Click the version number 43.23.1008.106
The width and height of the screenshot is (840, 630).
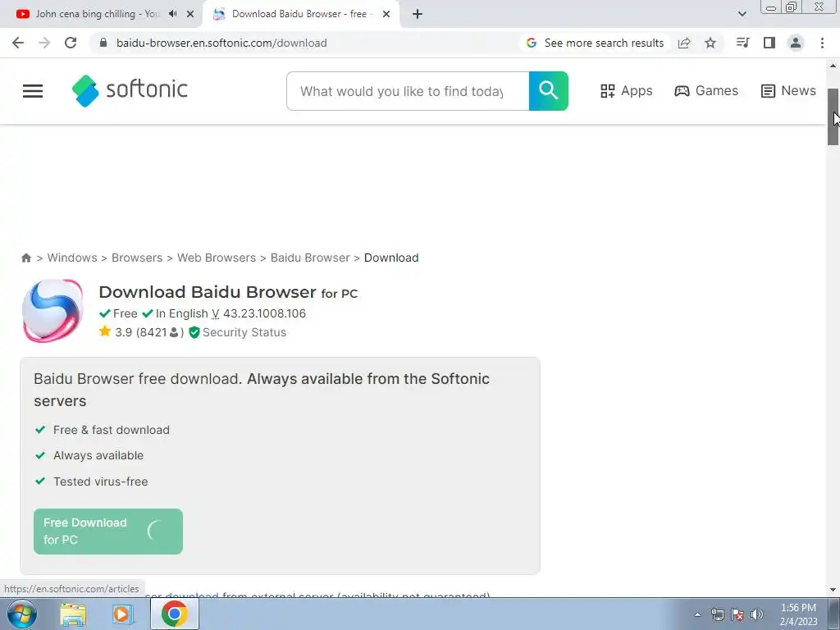pos(264,313)
